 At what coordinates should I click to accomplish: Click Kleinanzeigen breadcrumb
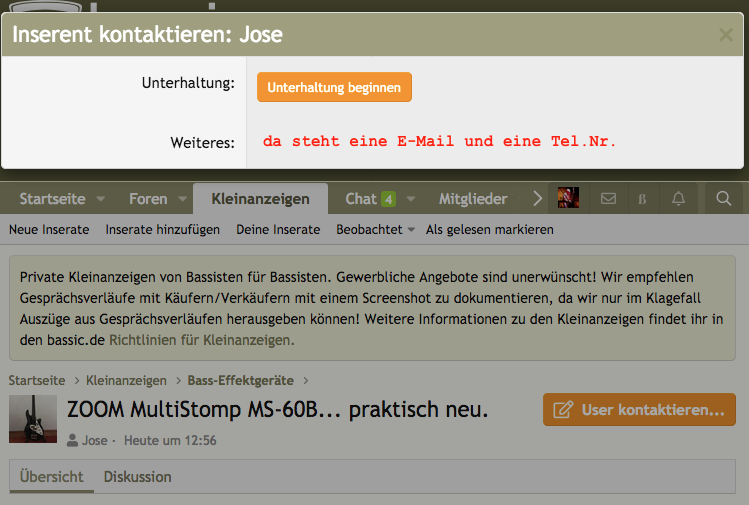click(x=126, y=380)
